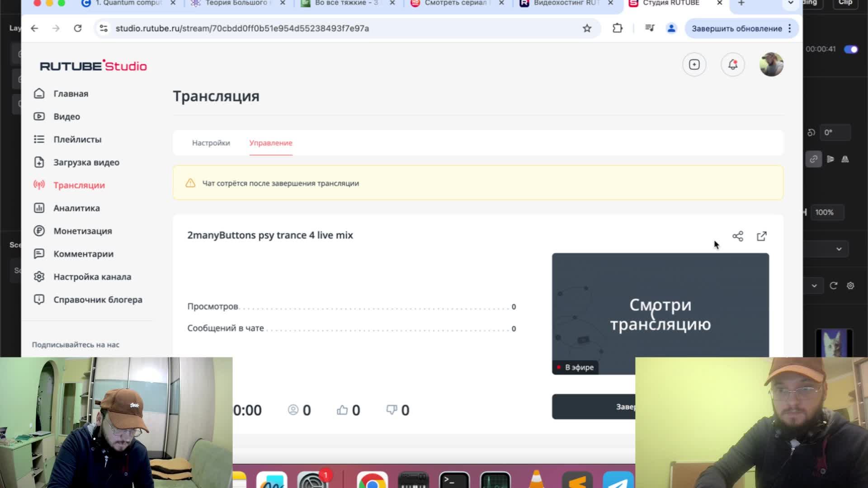The height and width of the screenshot is (488, 868).
Task: Open the Chrome three-dot menu
Action: (x=790, y=28)
